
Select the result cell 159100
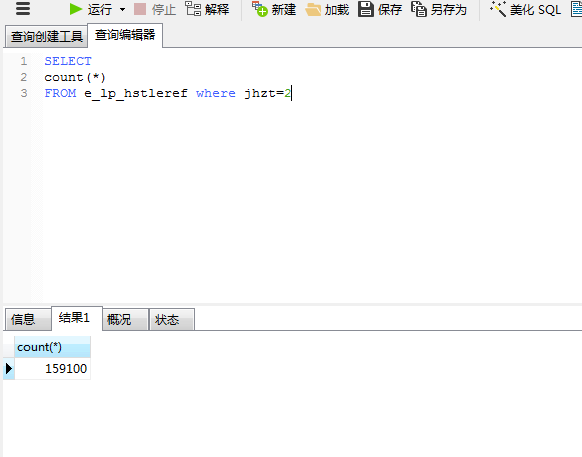point(52,369)
